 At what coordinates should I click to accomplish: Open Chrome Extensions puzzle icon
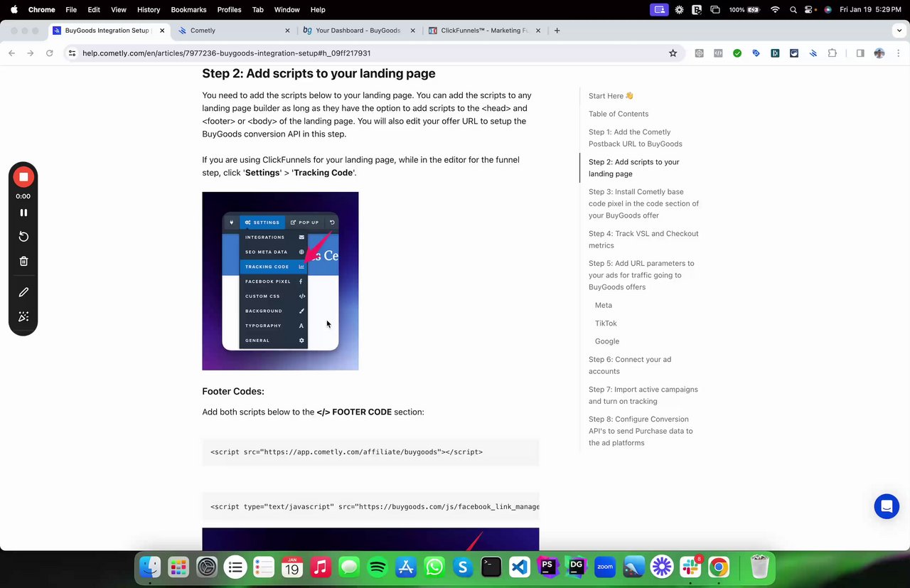pyautogui.click(x=832, y=53)
